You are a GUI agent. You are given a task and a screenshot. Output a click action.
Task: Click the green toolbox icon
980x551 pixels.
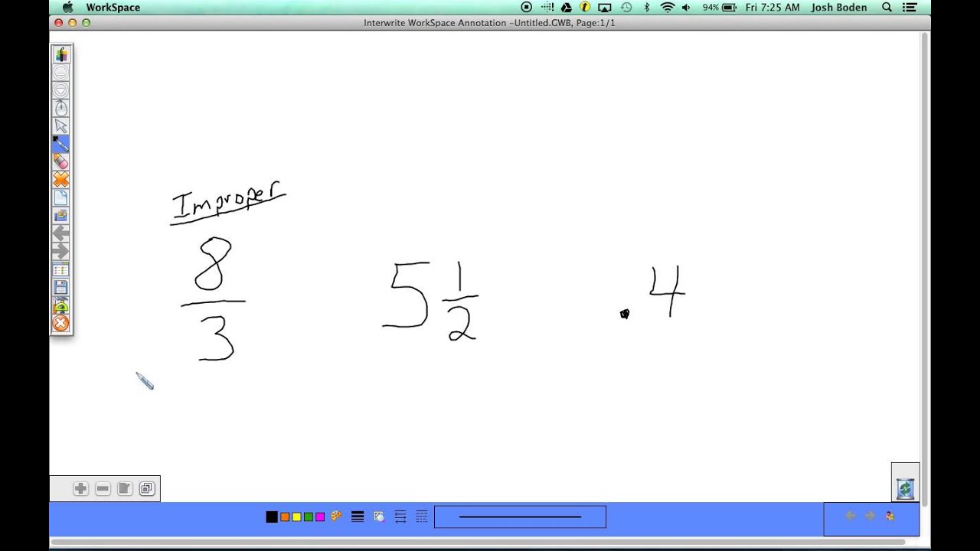[x=61, y=305]
